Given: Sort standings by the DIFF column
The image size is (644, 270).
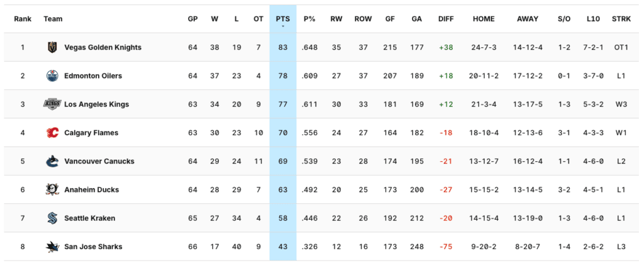Looking at the screenshot, I should (x=446, y=19).
